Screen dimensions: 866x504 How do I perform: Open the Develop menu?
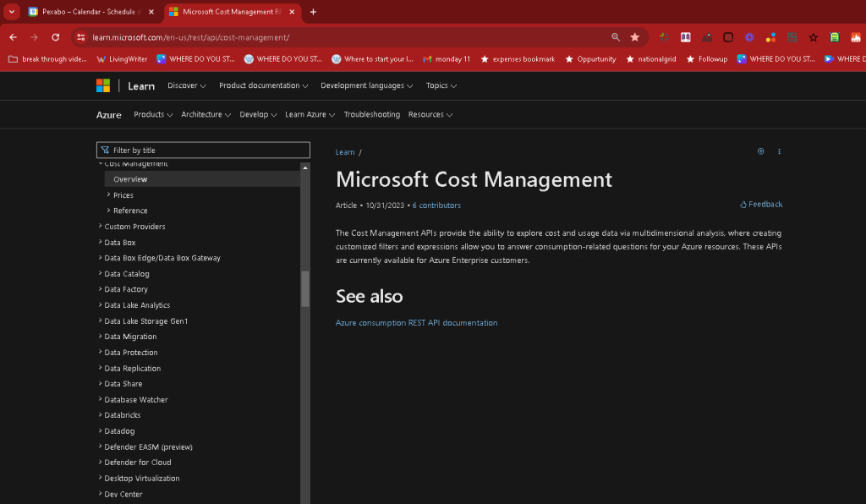pyautogui.click(x=258, y=114)
